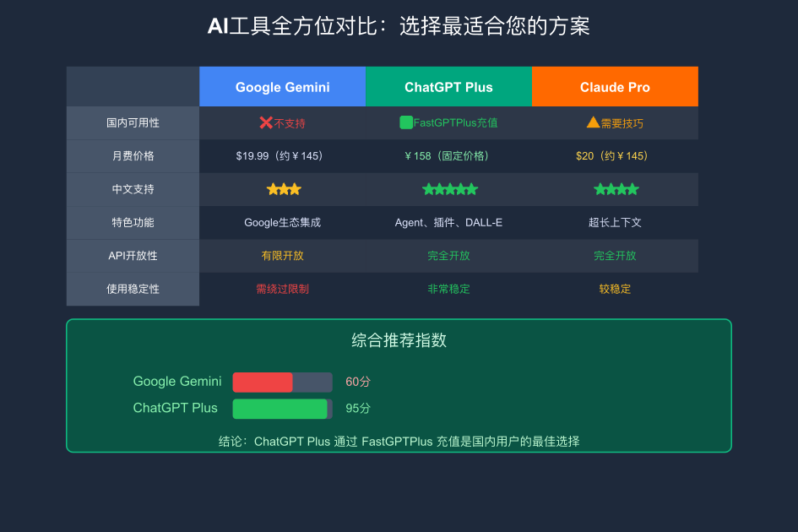Click the orange 较稳定 cell
798x532 pixels.
615,289
